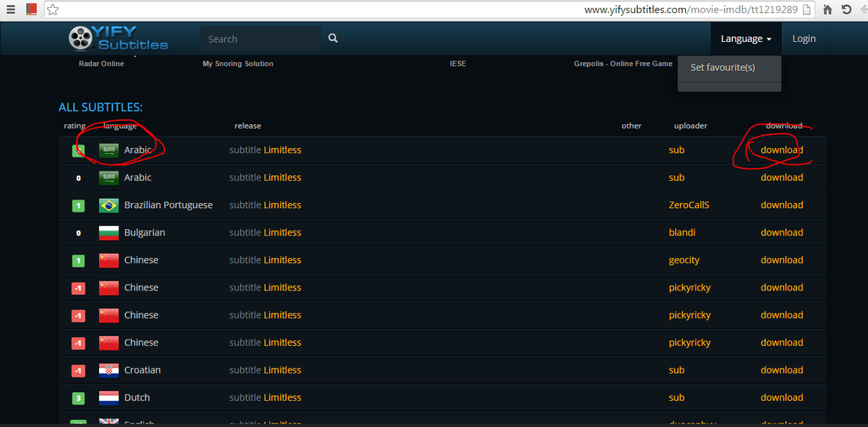Open uploader ZeroCallS profile
This screenshot has width=868, height=427.
pyautogui.click(x=689, y=205)
